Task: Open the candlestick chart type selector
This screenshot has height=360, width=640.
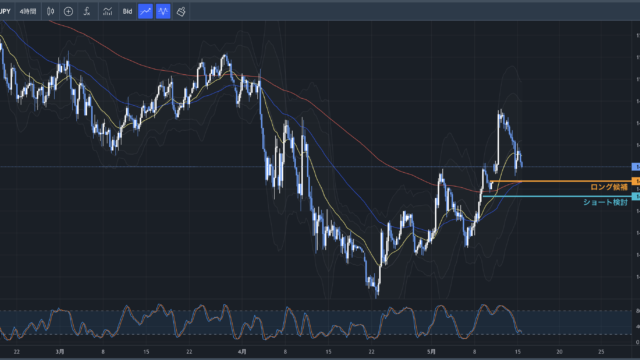Action: 50,11
